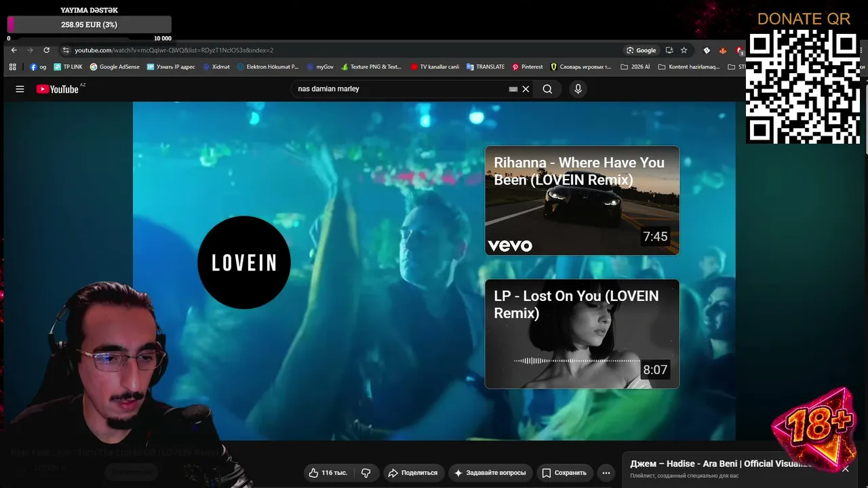Screen dimensions: 868x488
Task: Click the donation progress bar
Action: point(89,24)
